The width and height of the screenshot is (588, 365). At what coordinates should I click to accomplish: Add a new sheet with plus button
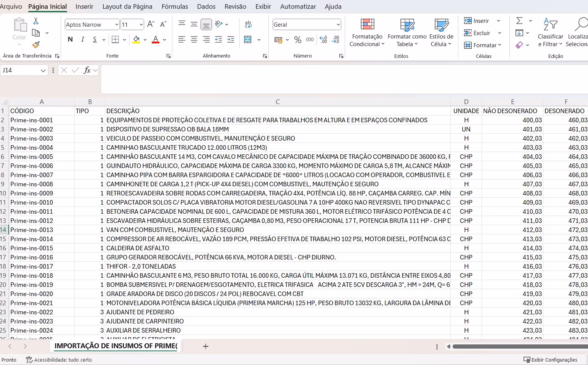206,346
